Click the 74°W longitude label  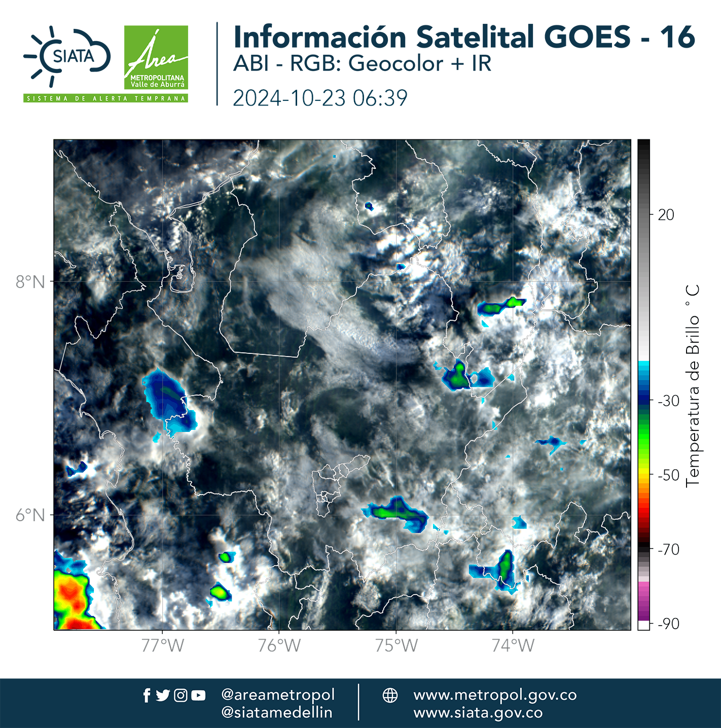pyautogui.click(x=513, y=645)
